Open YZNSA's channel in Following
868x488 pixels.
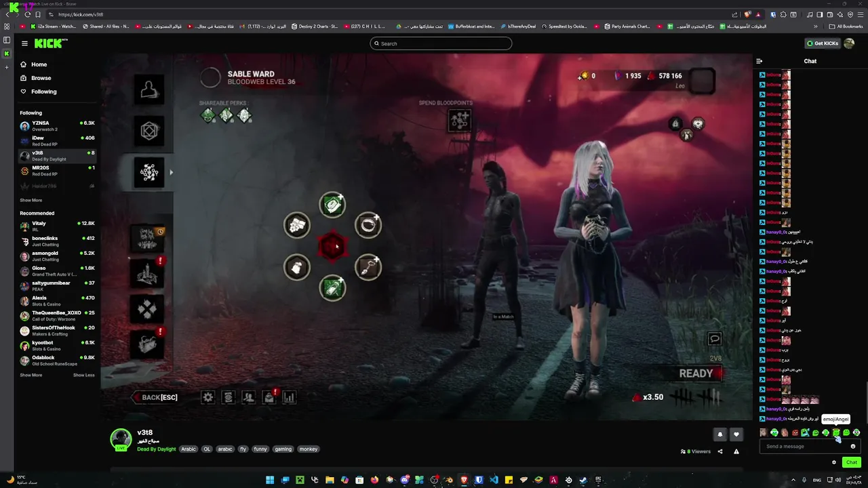(57, 126)
